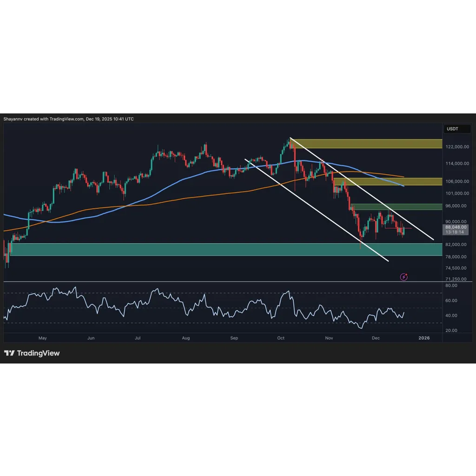Click the May label on time axis

click(42, 338)
